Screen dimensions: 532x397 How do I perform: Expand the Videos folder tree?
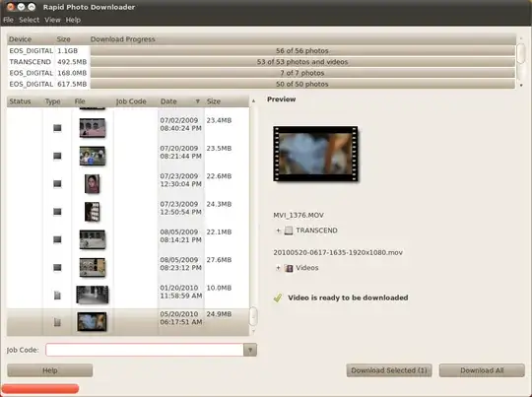point(278,268)
